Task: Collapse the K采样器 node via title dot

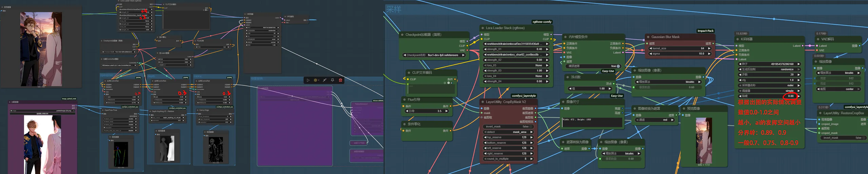Action: tap(737, 39)
